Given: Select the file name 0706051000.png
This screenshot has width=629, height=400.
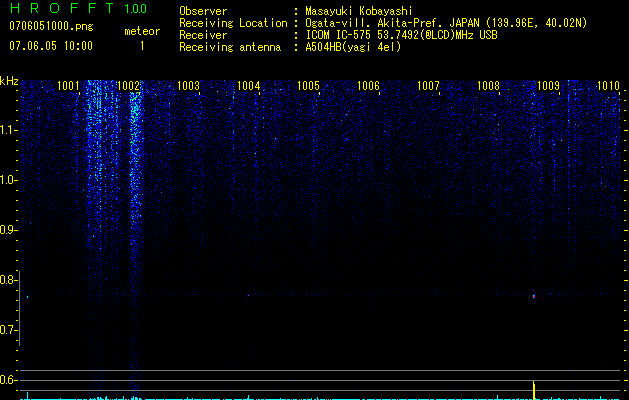Looking at the screenshot, I should (51, 27).
